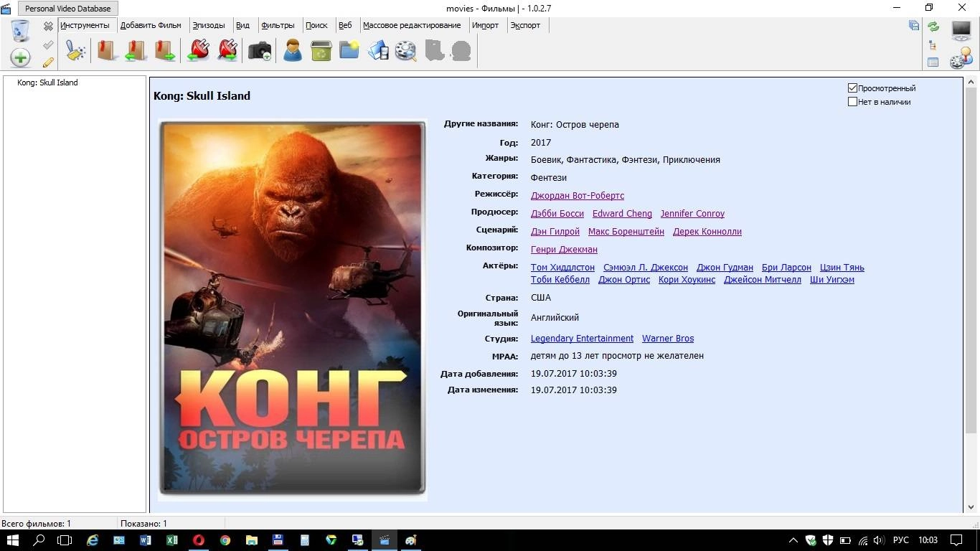980x551 pixels.
Task: Open Microsoft Word from the taskbar
Action: tap(145, 540)
